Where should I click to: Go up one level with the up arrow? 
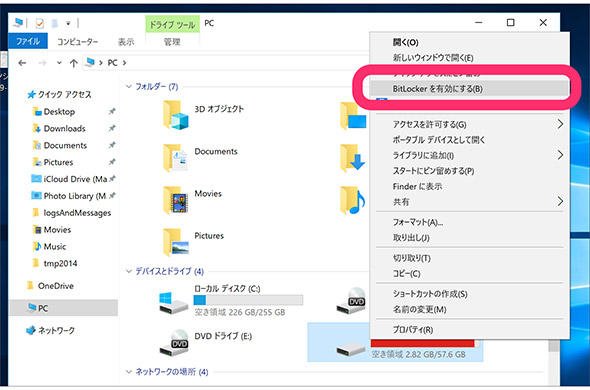(73, 63)
